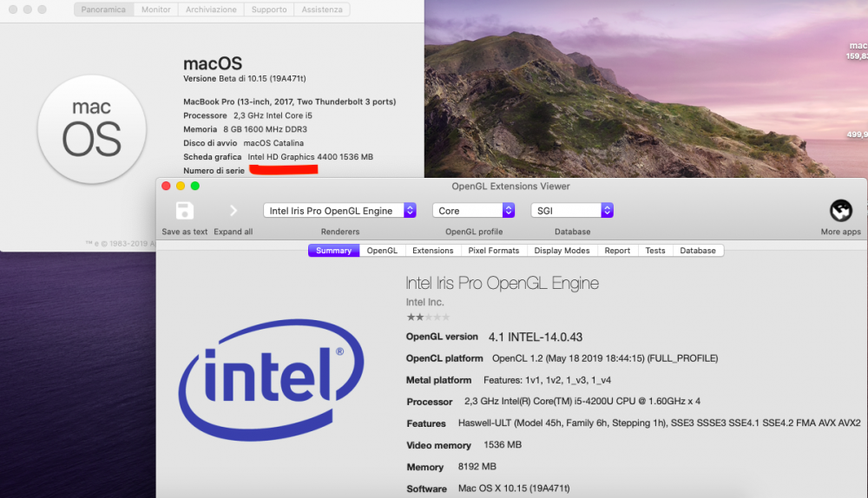This screenshot has height=498, width=868.
Task: Switch to the Report tab
Action: click(x=617, y=251)
